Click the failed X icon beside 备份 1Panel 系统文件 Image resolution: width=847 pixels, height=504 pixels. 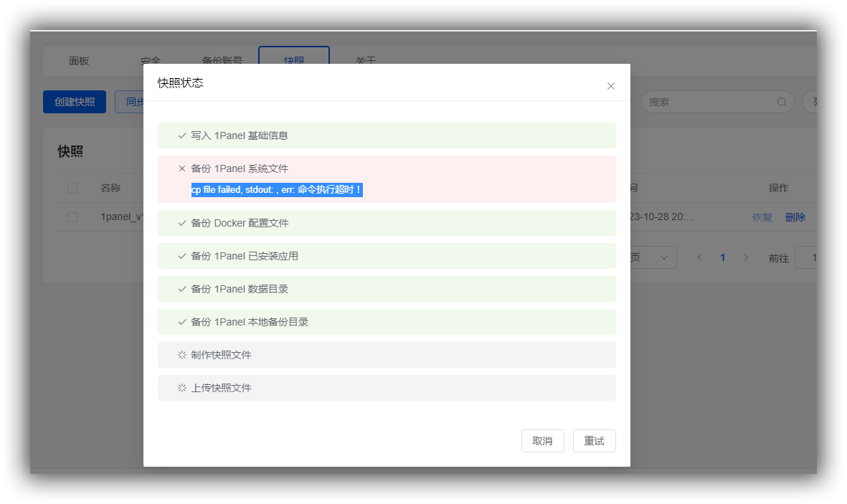click(x=182, y=168)
